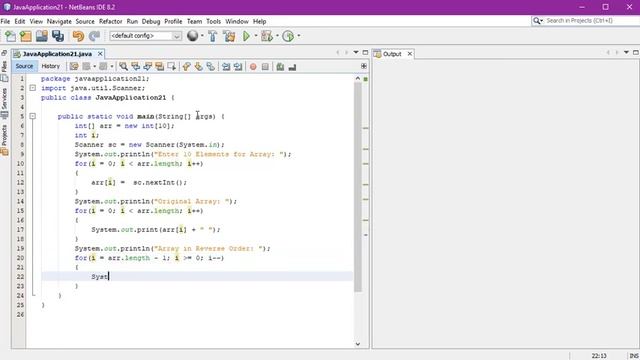Open the Debug menu
The image size is (640, 360).
pyautogui.click(x=151, y=21)
